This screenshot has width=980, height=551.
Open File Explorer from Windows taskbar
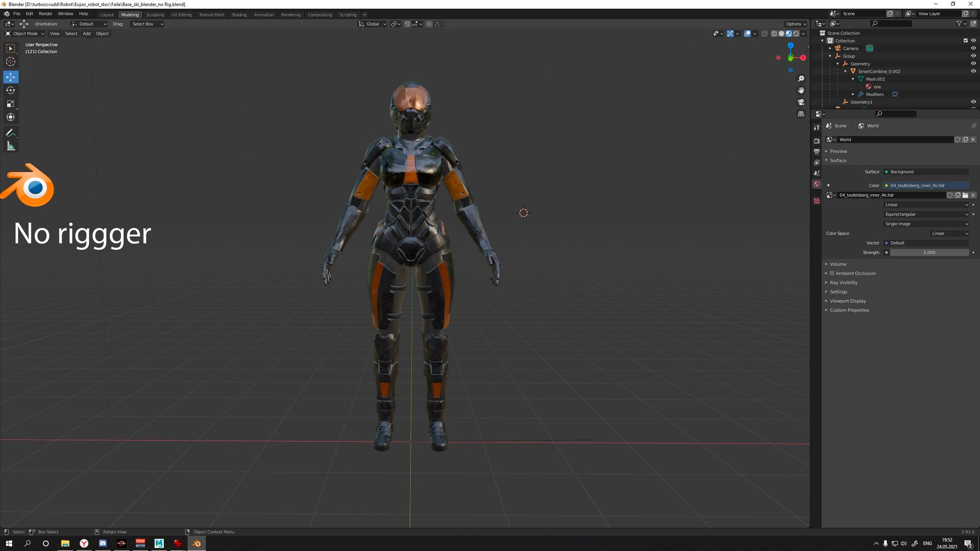(65, 543)
